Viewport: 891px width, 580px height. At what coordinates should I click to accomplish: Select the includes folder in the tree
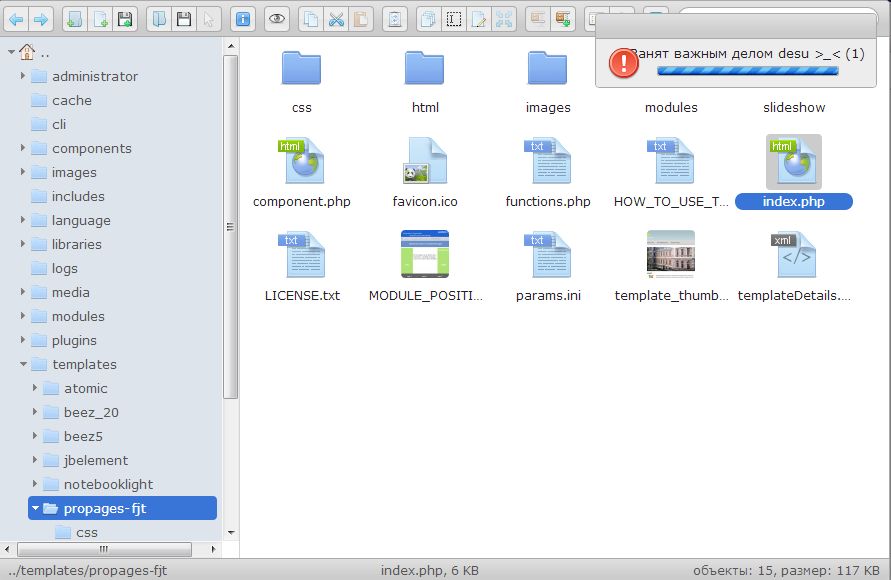pos(68,197)
